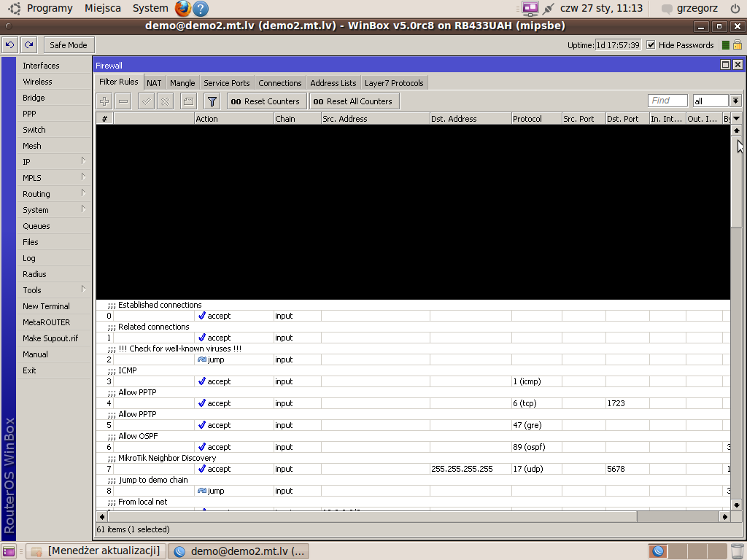Open New Terminal from the sidebar

point(53,306)
